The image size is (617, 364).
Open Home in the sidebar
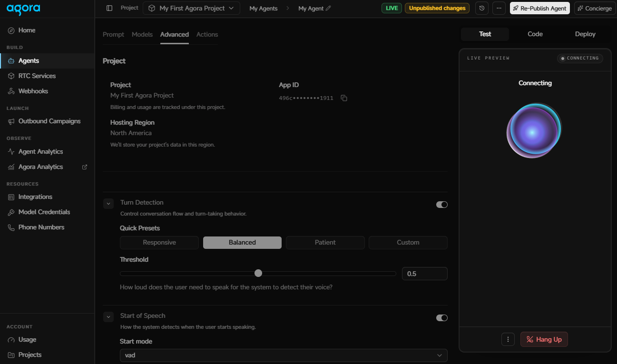pos(47,30)
